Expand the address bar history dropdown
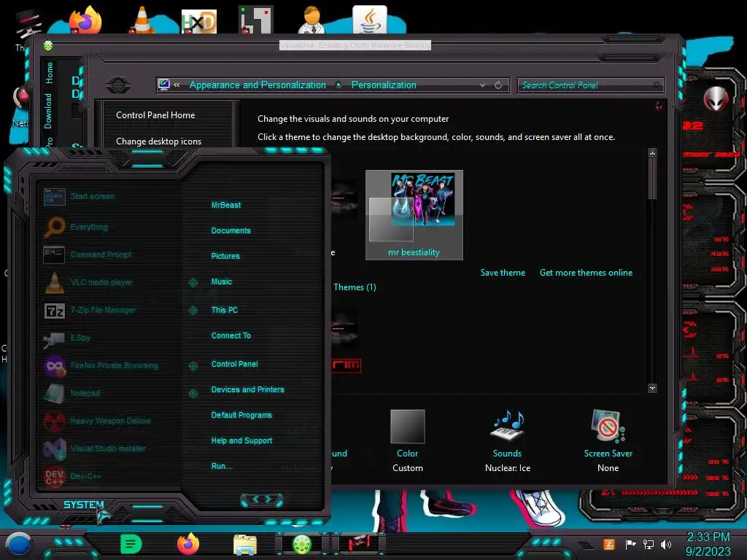This screenshot has height=560, width=747. pos(483,85)
